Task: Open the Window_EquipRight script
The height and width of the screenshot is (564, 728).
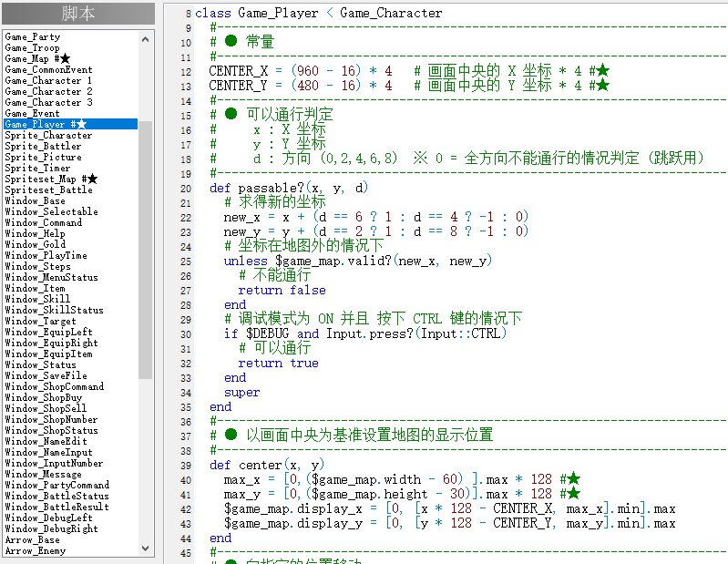Action: (x=52, y=343)
